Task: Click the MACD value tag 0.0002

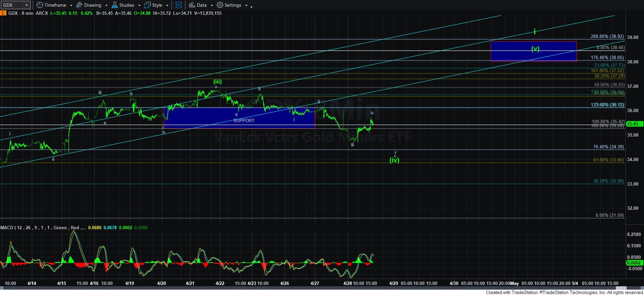Action: tap(635, 263)
